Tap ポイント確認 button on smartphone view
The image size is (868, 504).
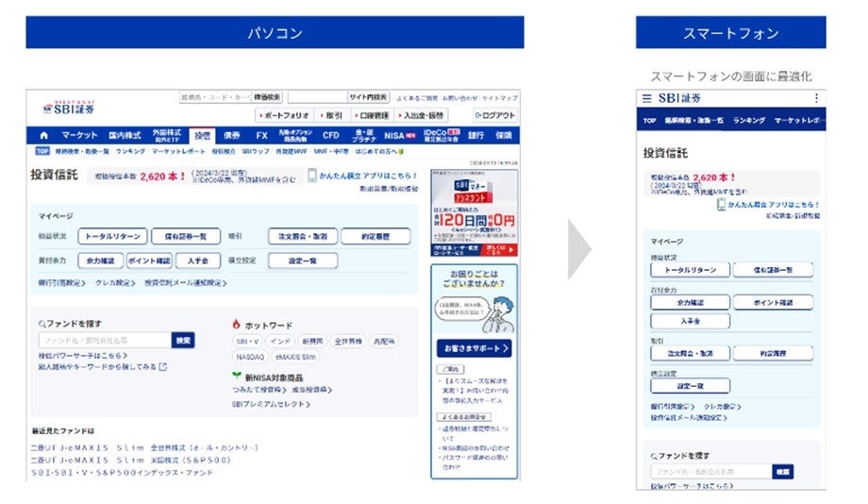coord(773,302)
